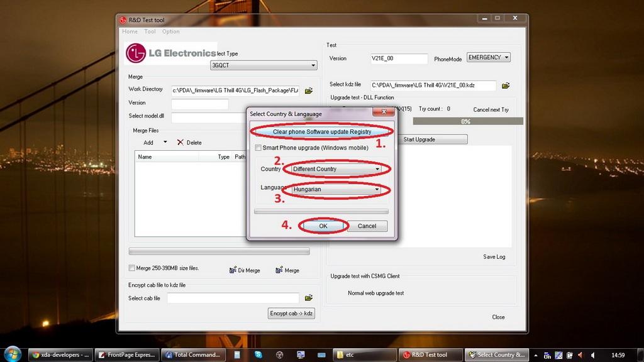Open Windows Start orb
The image size is (644, 362).
coord(13,354)
